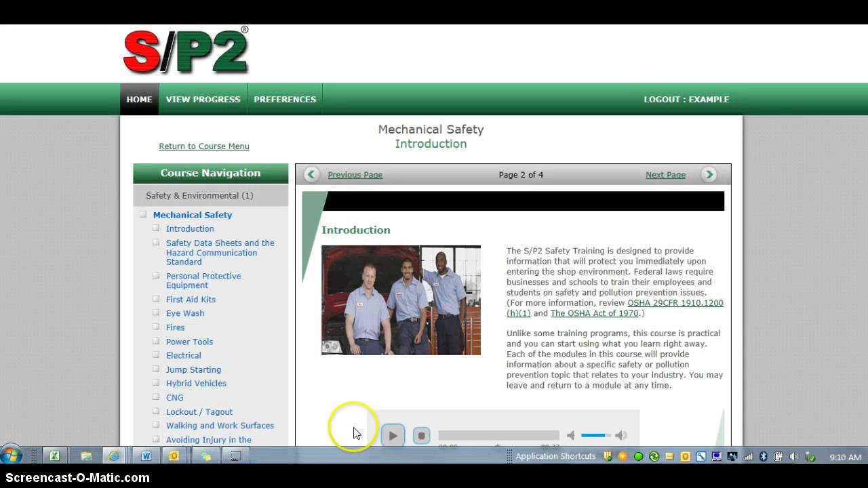Image resolution: width=868 pixels, height=488 pixels.
Task: Open Walking and Work Surfaces module
Action: pos(220,426)
